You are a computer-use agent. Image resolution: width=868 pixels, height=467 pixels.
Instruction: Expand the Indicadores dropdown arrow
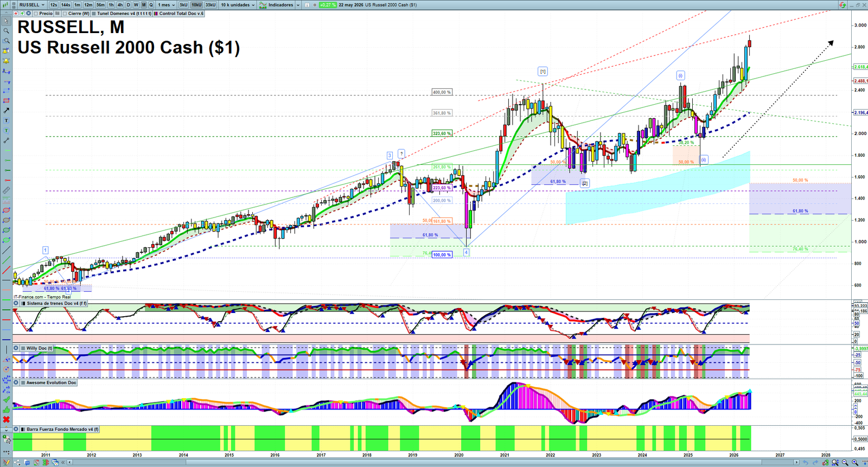(x=298, y=5)
